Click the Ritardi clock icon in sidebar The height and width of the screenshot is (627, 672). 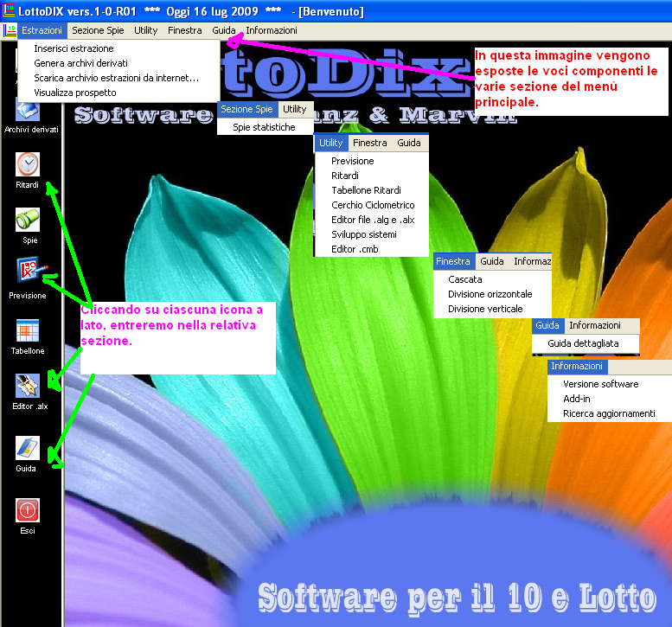coord(28,164)
